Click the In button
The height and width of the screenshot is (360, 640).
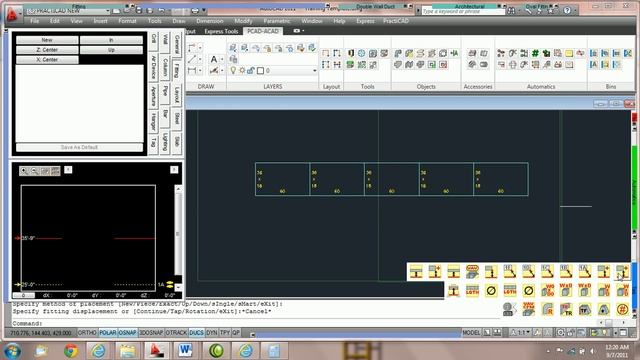pos(111,40)
